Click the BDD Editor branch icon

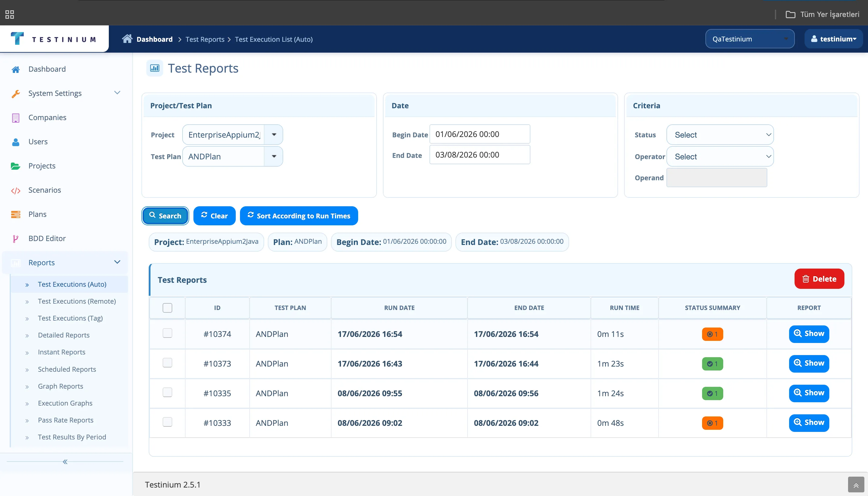coord(16,239)
